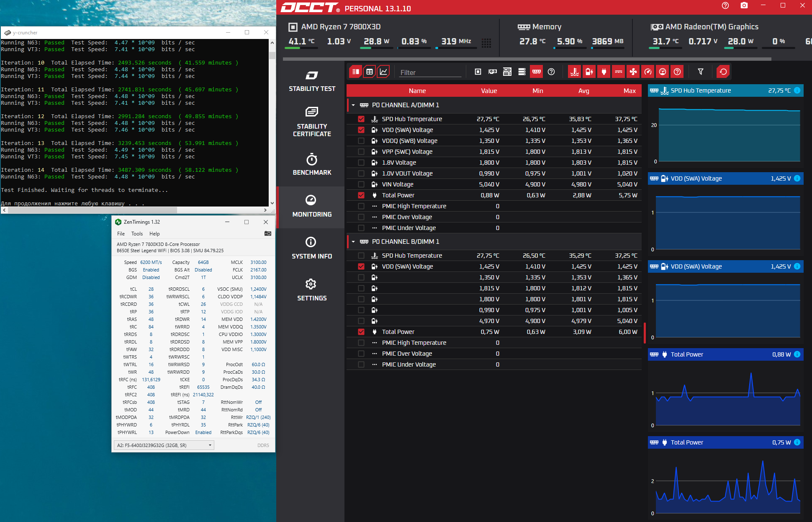
Task: Click the funnel filter icon in toolbar
Action: [x=701, y=72]
